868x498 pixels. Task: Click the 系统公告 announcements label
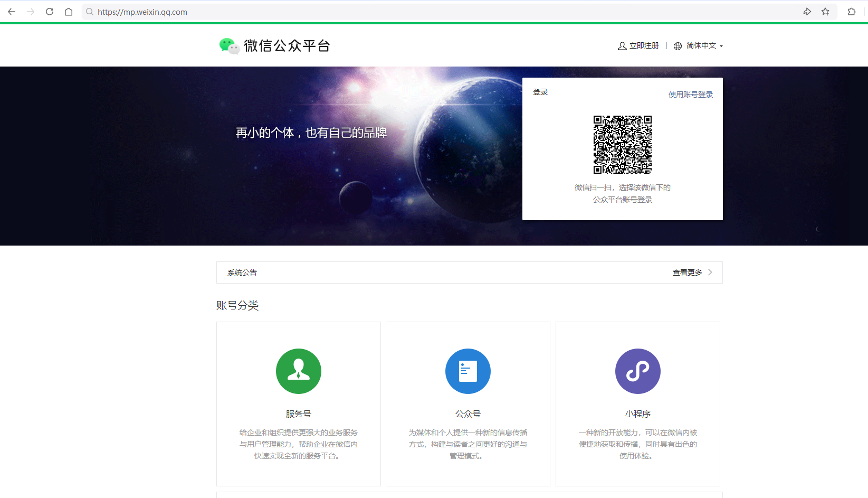[x=242, y=272]
